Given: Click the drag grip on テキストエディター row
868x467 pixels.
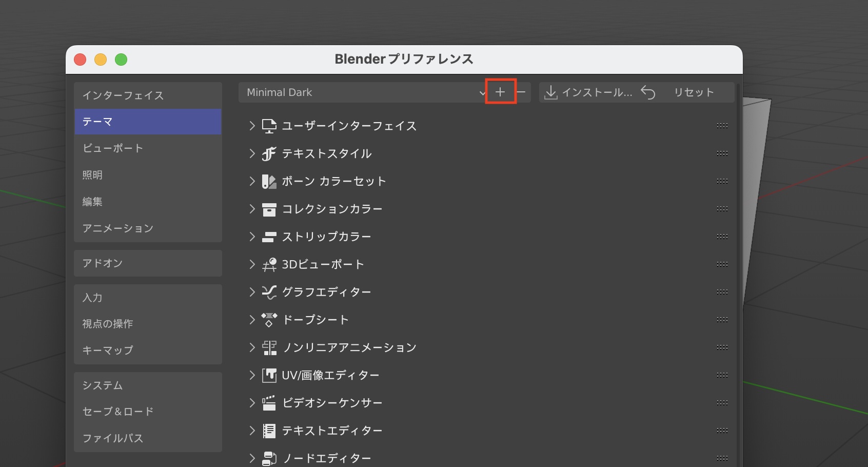Looking at the screenshot, I should [722, 431].
